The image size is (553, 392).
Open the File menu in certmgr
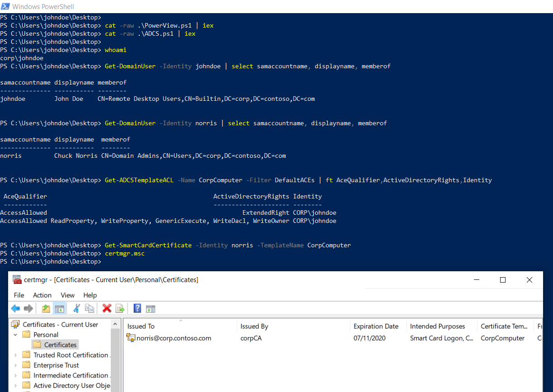click(x=19, y=295)
